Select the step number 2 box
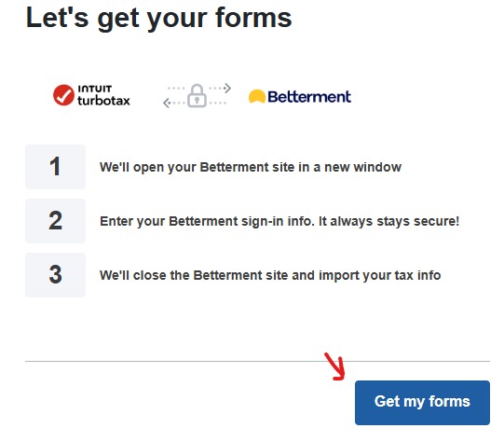Image resolution: width=504 pixels, height=442 pixels. pyautogui.click(x=55, y=221)
